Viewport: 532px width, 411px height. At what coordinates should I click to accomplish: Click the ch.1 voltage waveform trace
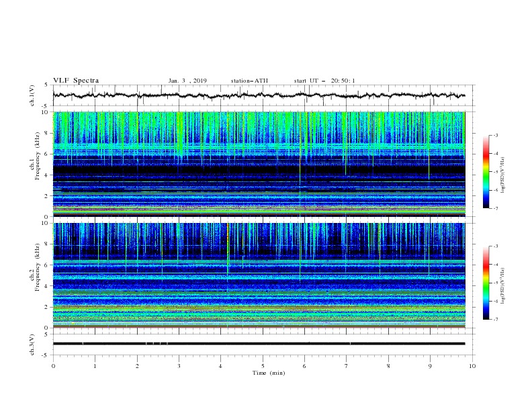259,95
